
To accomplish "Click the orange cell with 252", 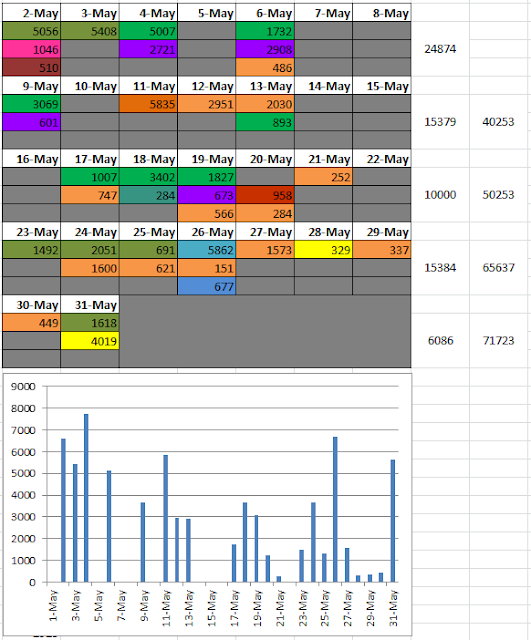I will [323, 177].
